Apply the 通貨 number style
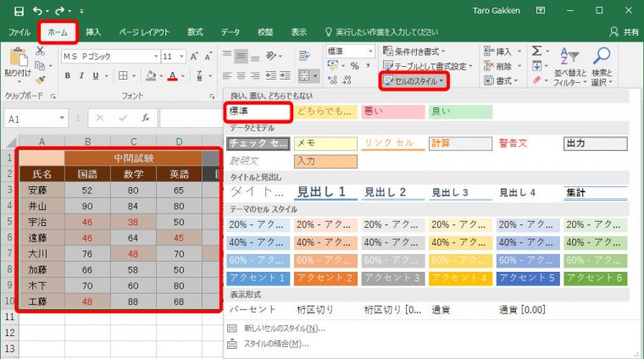 (460, 310)
